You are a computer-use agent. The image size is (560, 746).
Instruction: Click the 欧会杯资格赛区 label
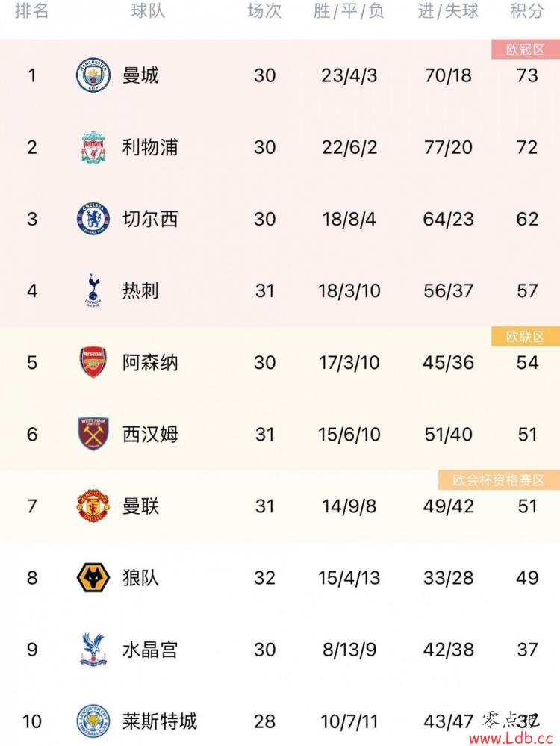pyautogui.click(x=499, y=480)
